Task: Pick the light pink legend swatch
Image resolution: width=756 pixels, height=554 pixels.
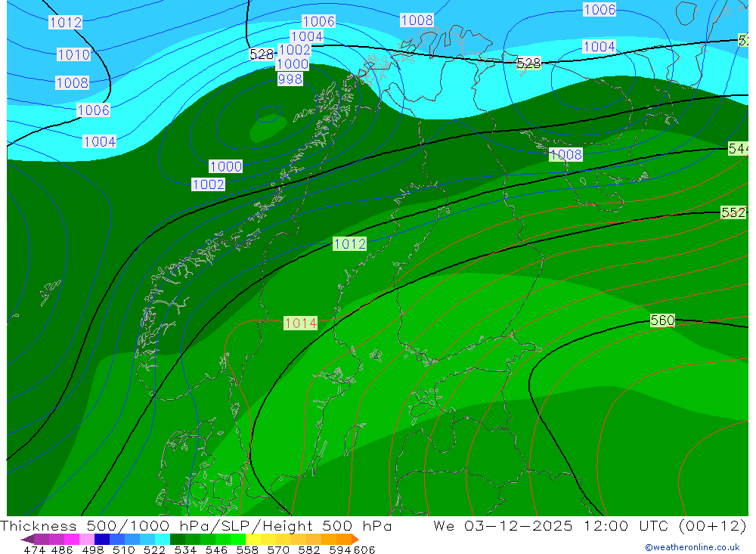Action: 87,539
